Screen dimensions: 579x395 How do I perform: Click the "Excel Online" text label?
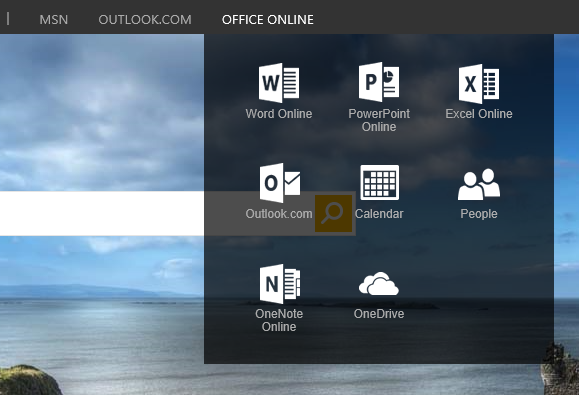(479, 114)
